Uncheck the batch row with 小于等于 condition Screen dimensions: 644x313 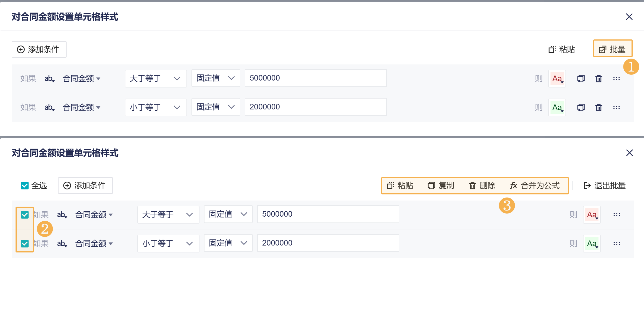pos(25,243)
